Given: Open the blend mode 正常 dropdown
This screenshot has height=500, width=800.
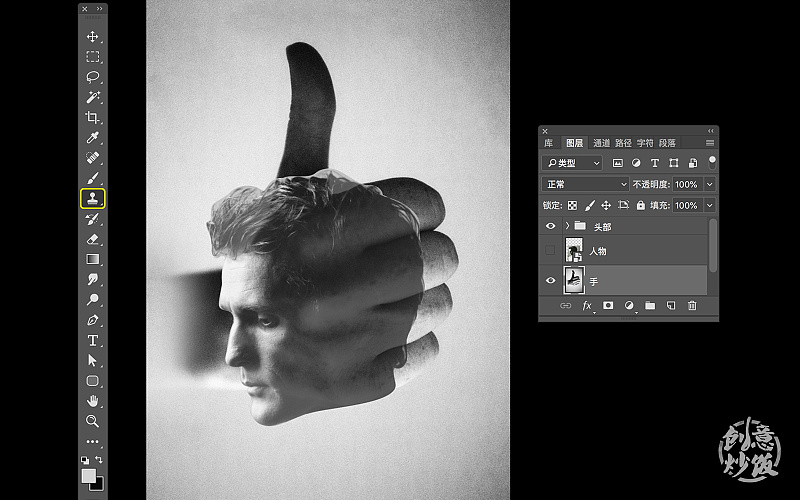Looking at the screenshot, I should point(585,185).
